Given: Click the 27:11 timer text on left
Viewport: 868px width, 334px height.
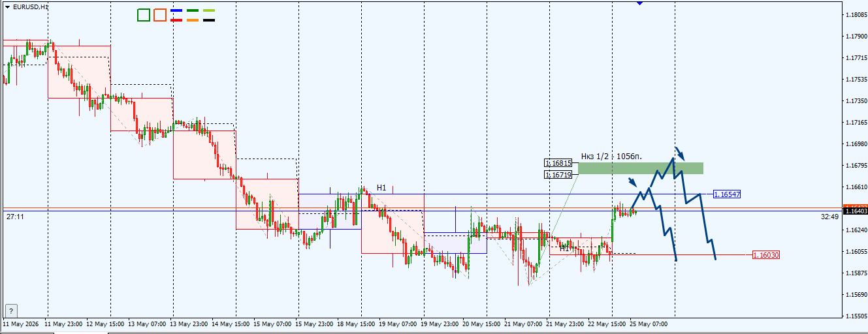Looking at the screenshot, I should pos(15,215).
